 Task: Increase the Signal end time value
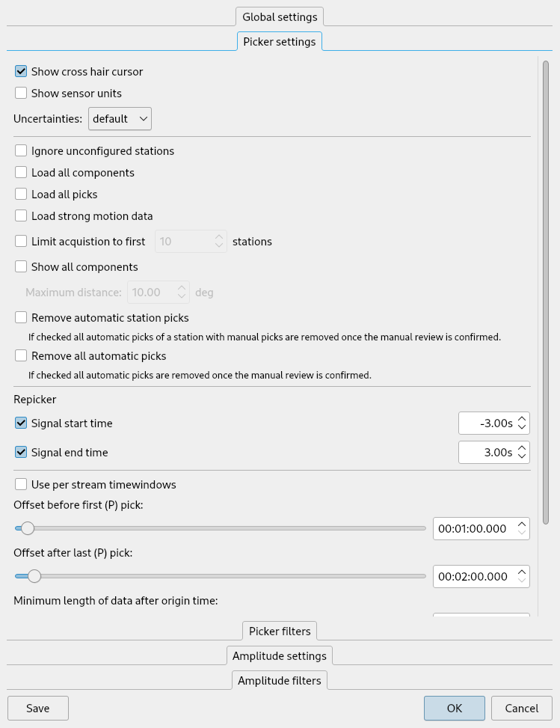pos(522,447)
